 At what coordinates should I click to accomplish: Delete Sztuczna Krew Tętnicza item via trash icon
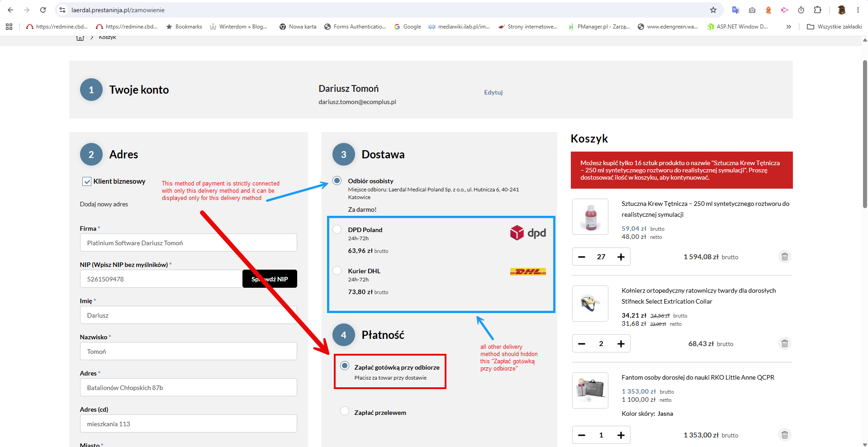785,257
